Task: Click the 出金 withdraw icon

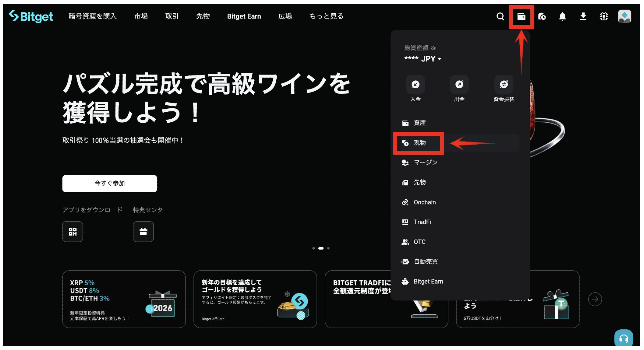Action: 459,85
